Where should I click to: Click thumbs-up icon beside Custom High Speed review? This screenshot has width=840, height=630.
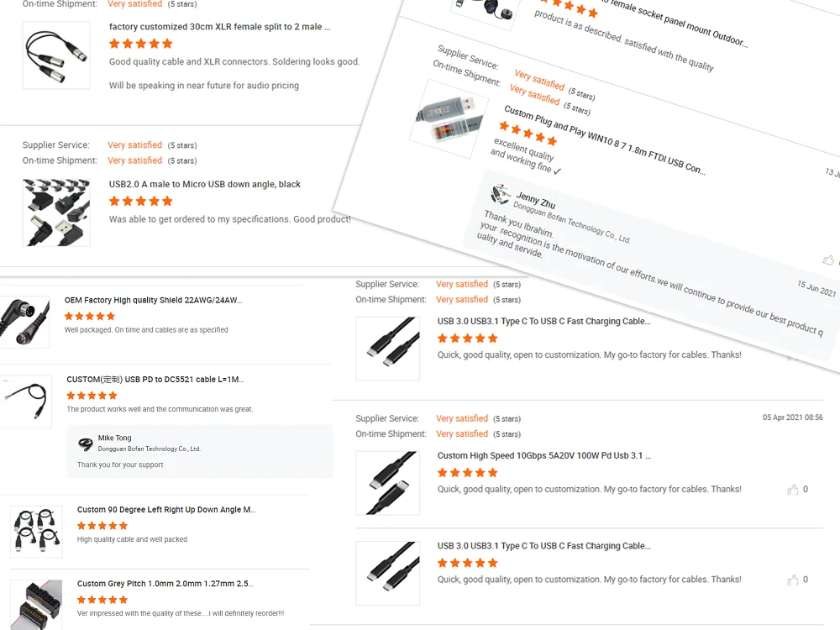[792, 490]
